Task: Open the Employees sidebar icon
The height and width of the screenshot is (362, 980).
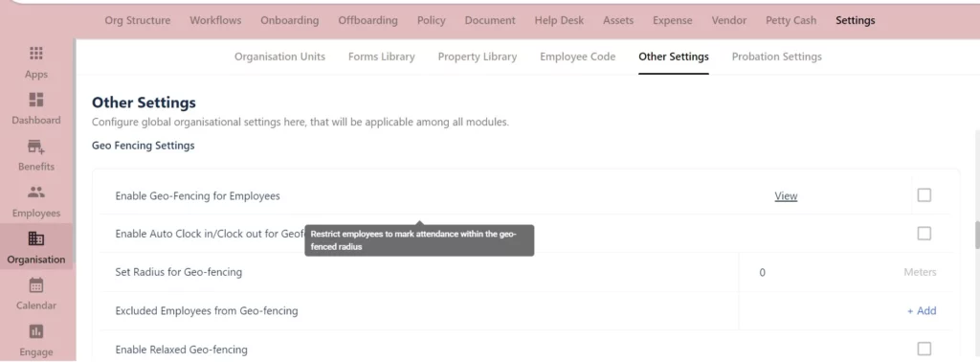Action: tap(36, 192)
